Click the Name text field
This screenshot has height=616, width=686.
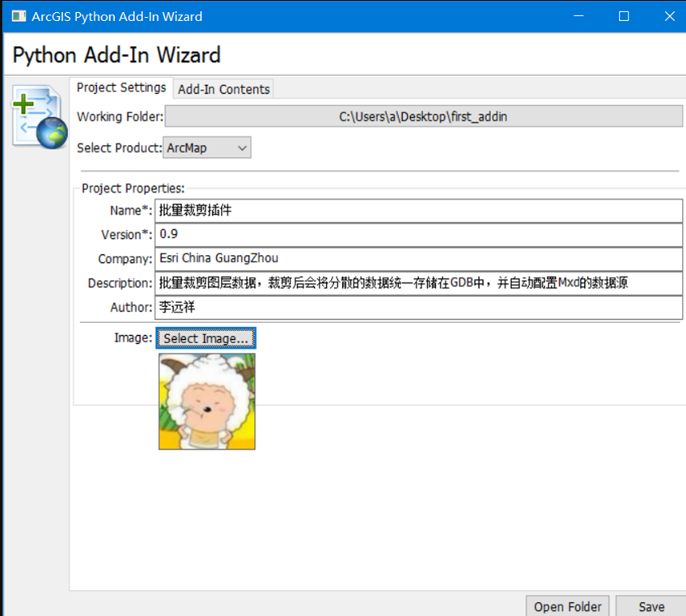pos(419,210)
